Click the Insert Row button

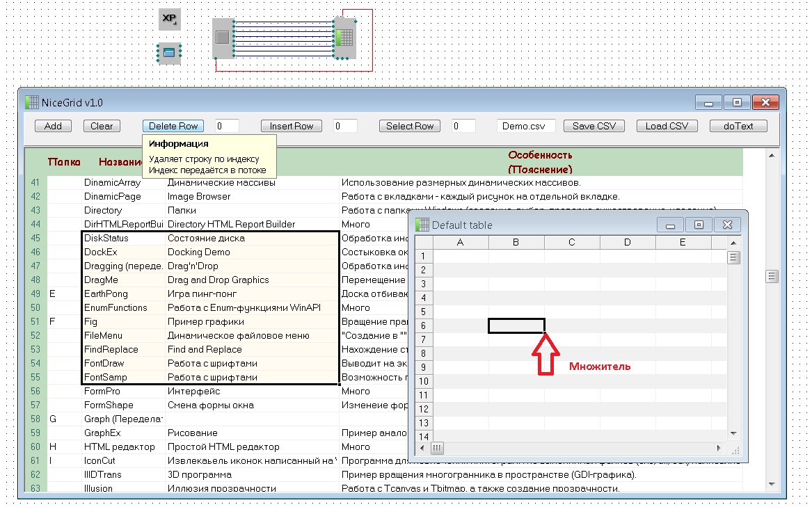point(292,126)
